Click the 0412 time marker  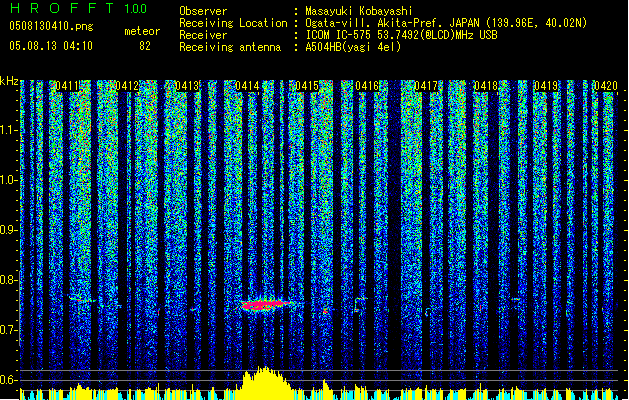[127, 86]
